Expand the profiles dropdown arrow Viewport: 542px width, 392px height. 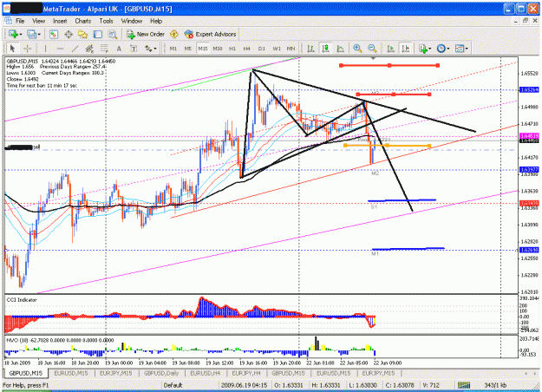point(39,35)
